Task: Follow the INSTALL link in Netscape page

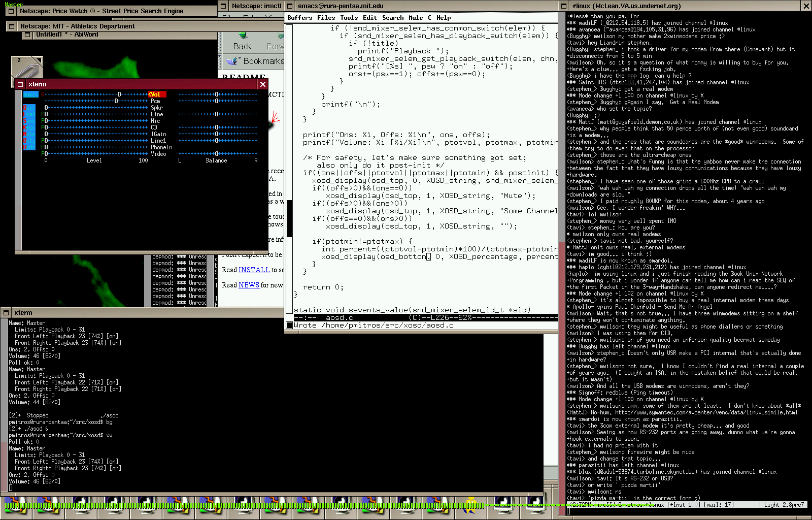Action: pyautogui.click(x=254, y=270)
